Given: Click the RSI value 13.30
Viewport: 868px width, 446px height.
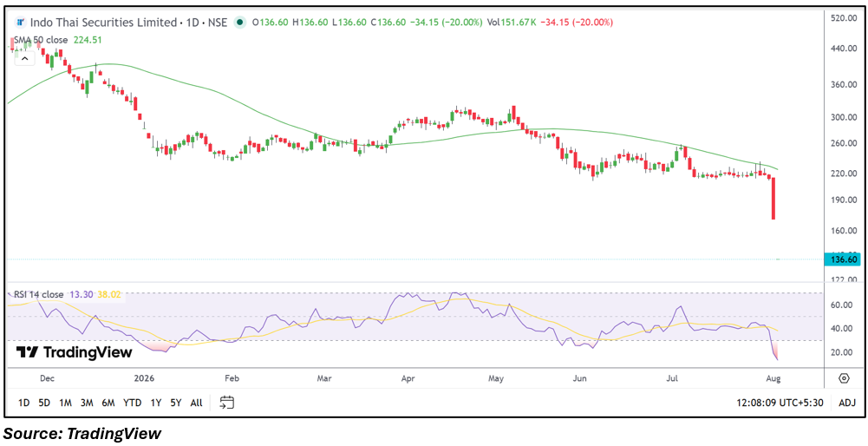Looking at the screenshot, I should click(x=81, y=295).
